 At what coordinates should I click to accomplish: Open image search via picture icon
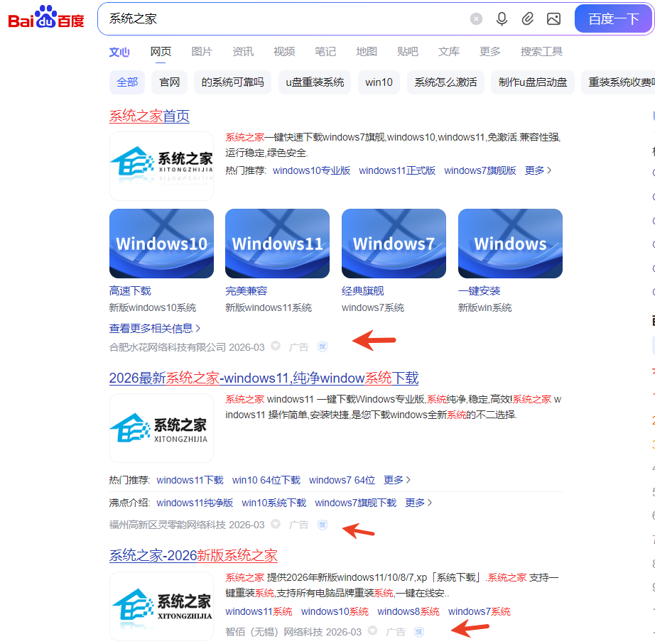[x=553, y=18]
